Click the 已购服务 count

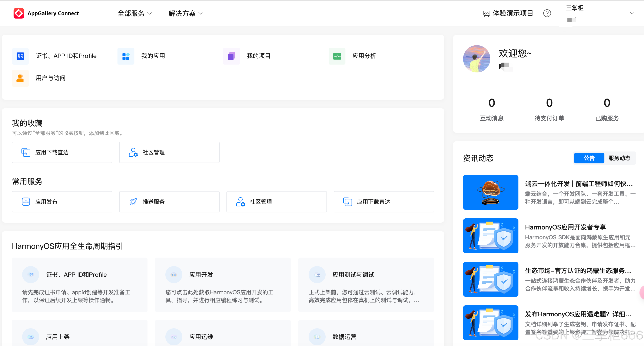607,103
